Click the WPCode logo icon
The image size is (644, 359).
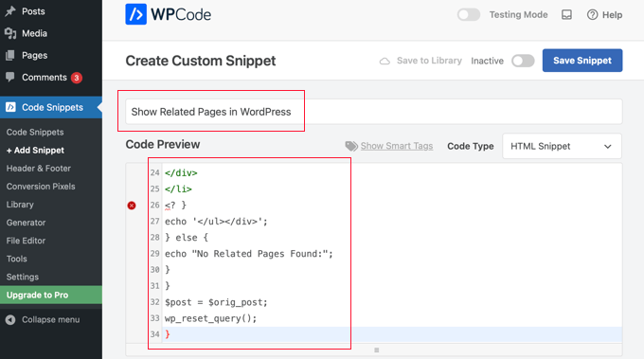click(136, 14)
